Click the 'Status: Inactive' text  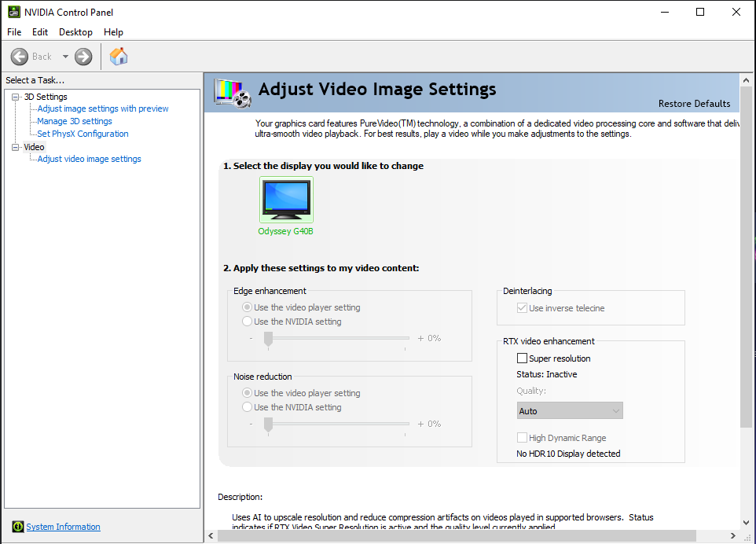547,374
